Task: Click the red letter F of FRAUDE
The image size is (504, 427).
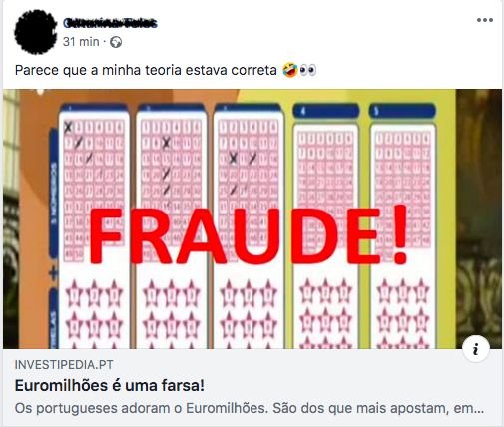Action: [106, 235]
